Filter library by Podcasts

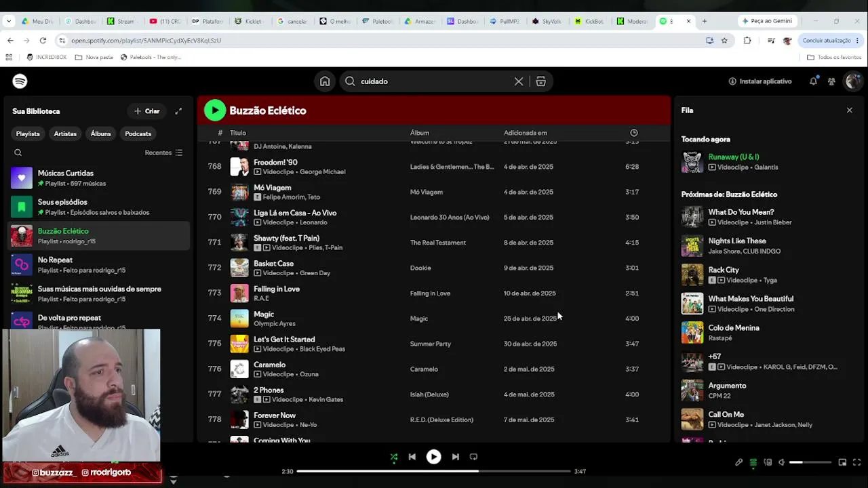[x=138, y=134]
